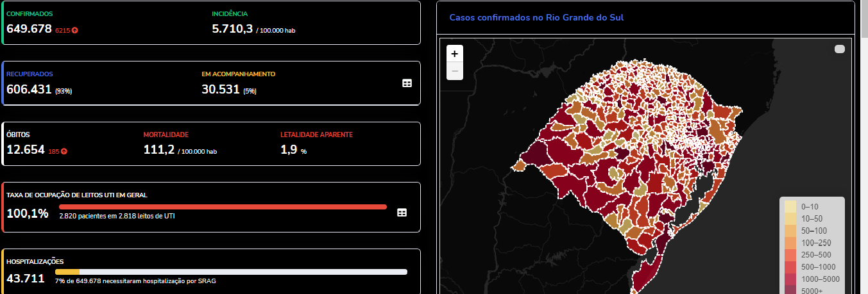Click '2.820 pacientes em 2.818 leitos de UTI'

coord(117,216)
